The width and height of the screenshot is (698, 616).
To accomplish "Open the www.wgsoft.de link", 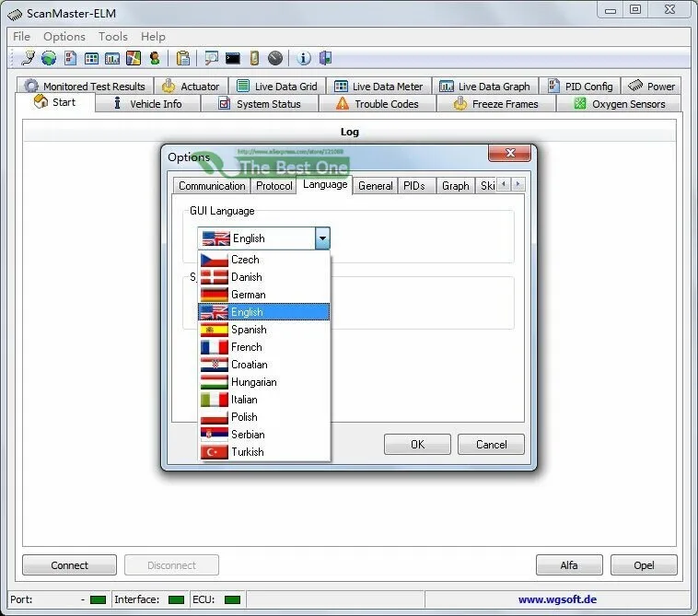I will tap(557, 599).
